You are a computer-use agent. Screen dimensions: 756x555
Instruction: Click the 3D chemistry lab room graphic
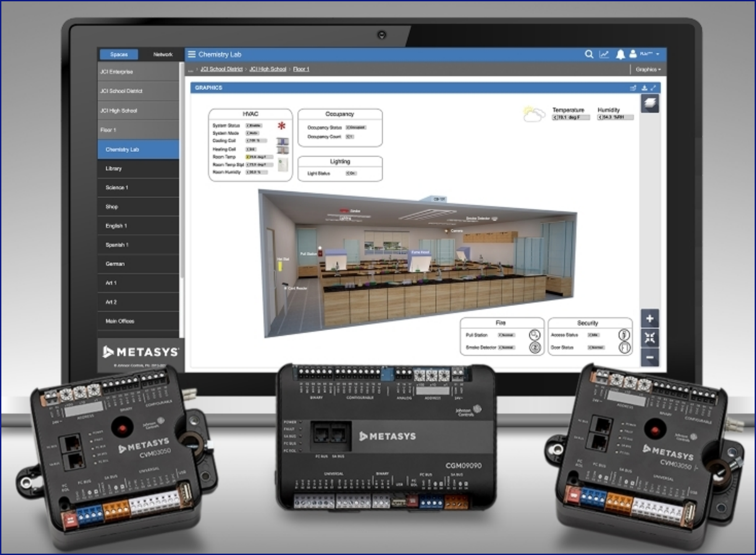418,263
